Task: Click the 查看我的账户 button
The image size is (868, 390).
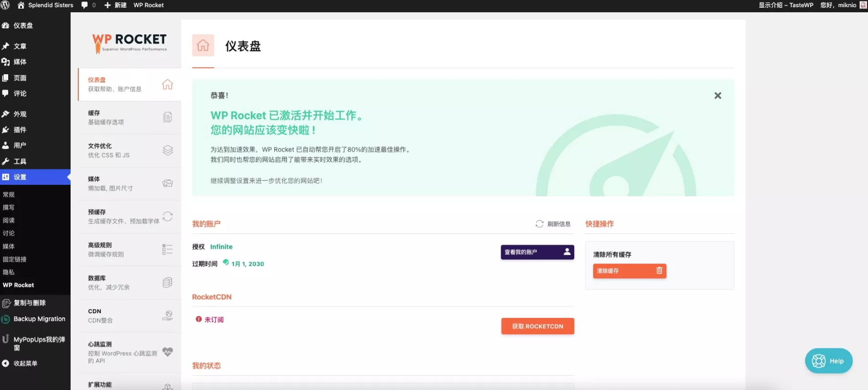Action: (x=537, y=252)
